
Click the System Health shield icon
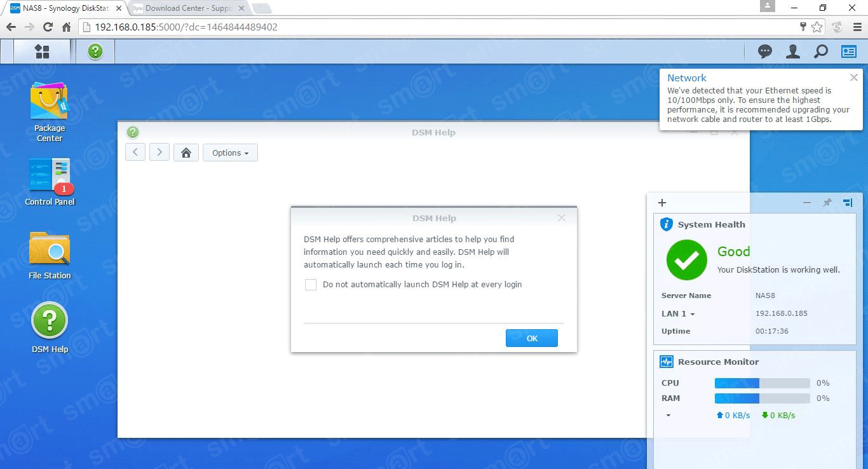tap(666, 224)
